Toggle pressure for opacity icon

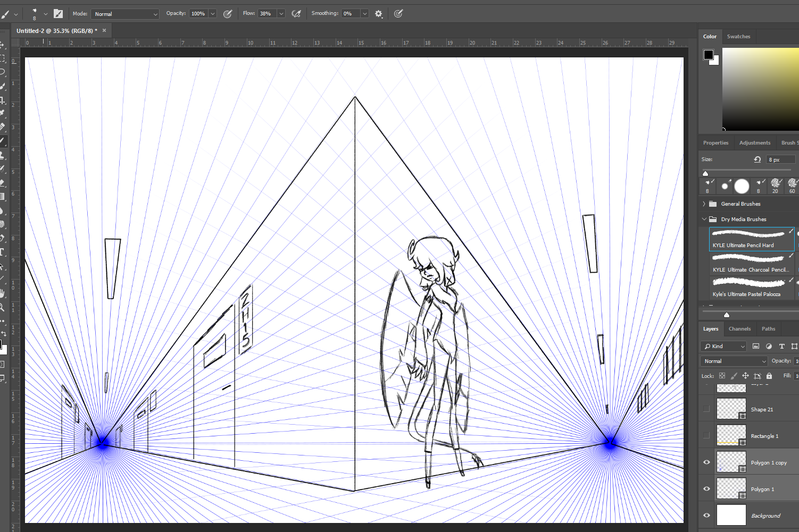pos(228,14)
